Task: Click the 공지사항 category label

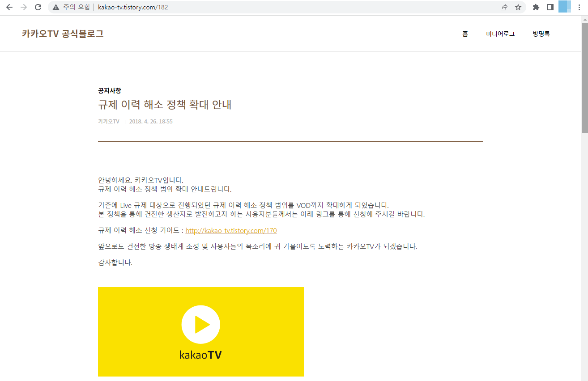Action: click(x=109, y=90)
